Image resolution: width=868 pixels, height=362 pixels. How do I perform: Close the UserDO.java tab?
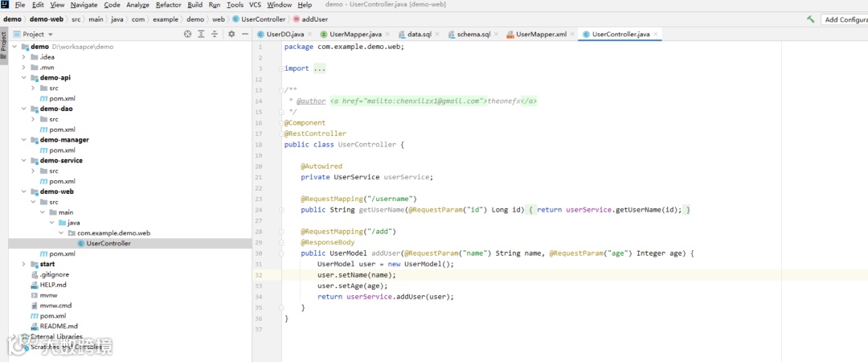click(x=309, y=35)
